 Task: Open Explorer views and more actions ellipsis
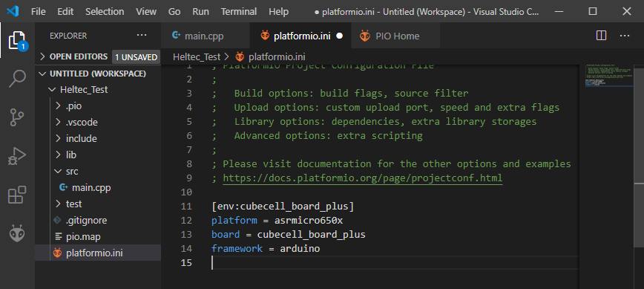click(x=142, y=36)
